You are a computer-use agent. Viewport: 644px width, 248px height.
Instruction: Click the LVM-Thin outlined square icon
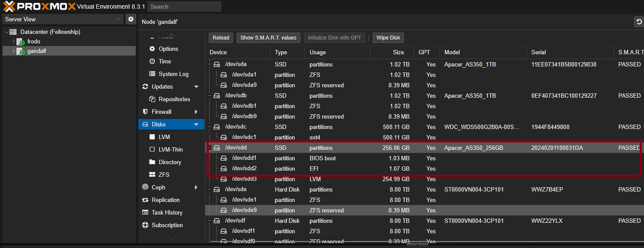[x=152, y=149]
